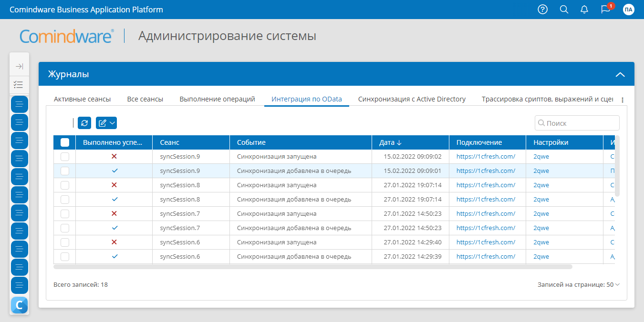
Task: Open https://1cfresh.com/ link dated 27.01.2022 14:29:39
Action: coord(486,256)
